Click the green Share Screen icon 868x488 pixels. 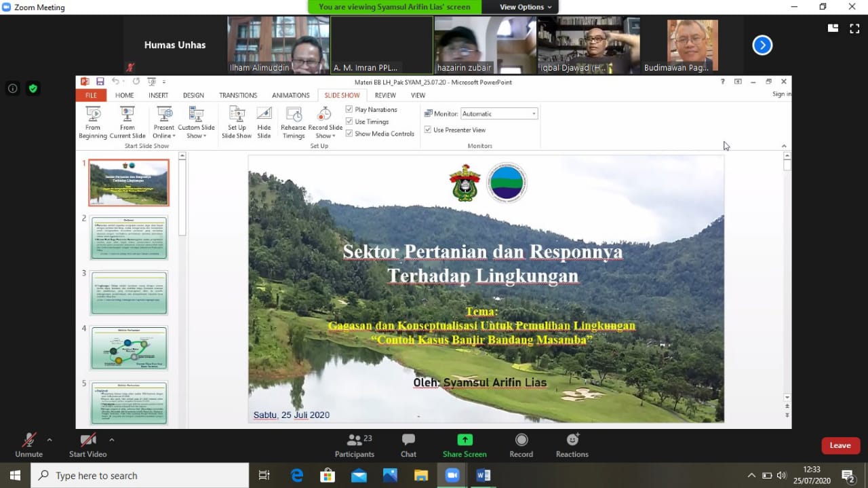465,440
